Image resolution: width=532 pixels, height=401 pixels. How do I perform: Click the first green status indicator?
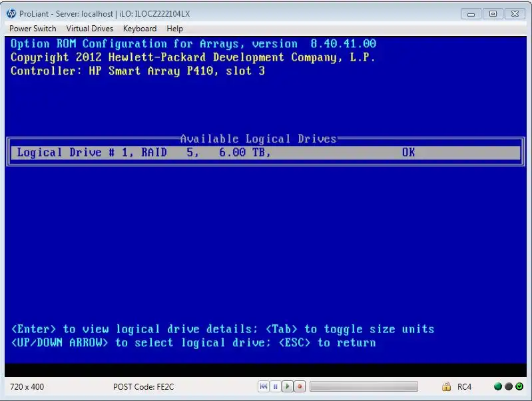tap(498, 386)
